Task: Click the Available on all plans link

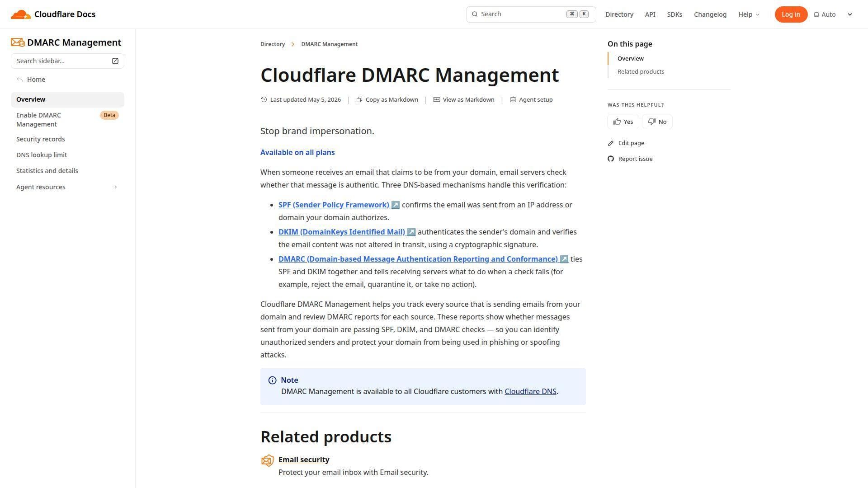Action: [x=297, y=153]
